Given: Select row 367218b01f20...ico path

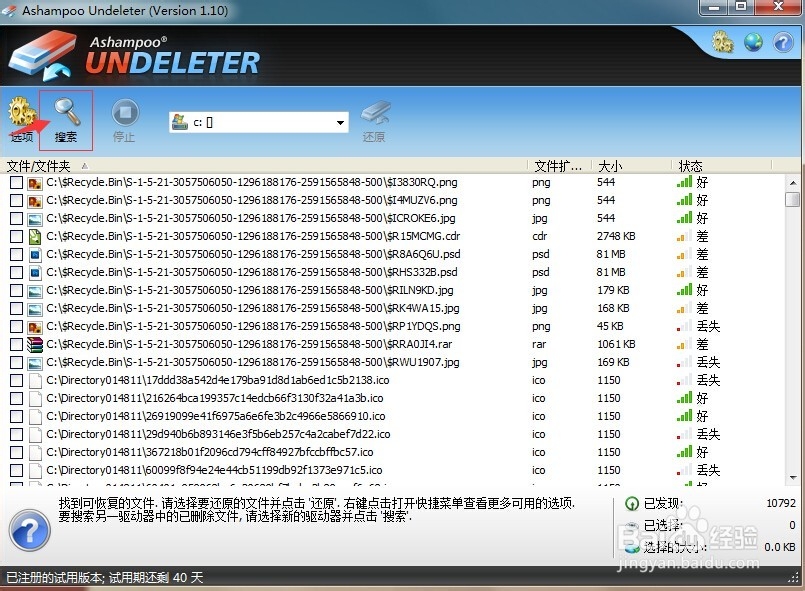Looking at the screenshot, I should (x=209, y=452).
